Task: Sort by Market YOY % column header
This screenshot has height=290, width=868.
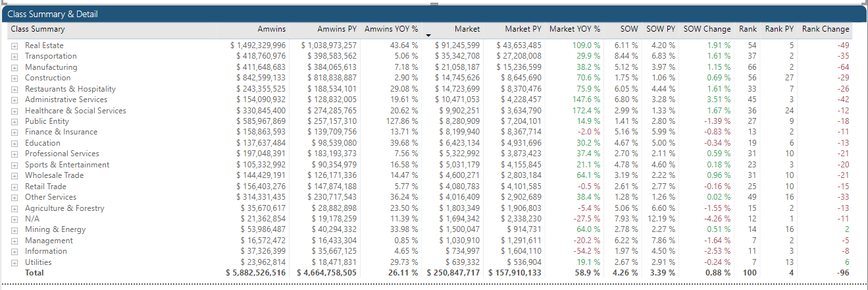Action: tap(575, 29)
